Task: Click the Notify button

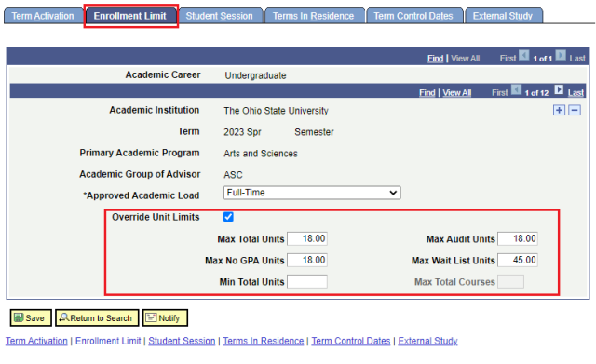Action: tap(165, 317)
